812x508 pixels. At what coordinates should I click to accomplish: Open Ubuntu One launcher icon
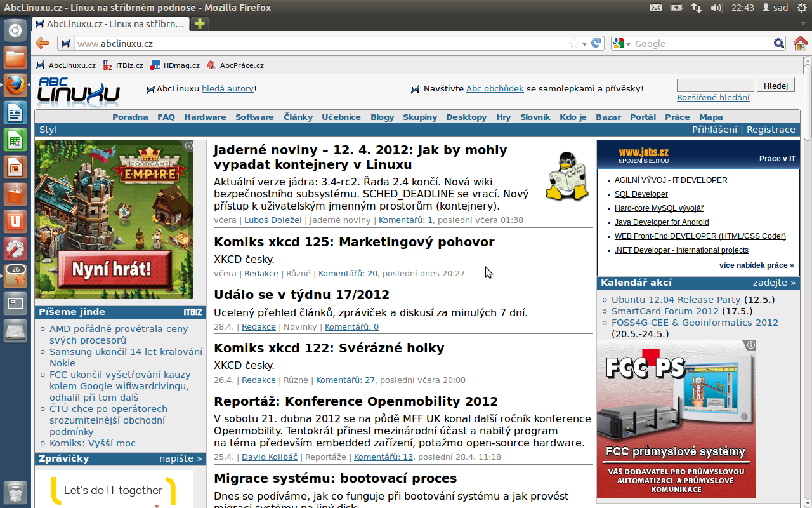point(15,222)
